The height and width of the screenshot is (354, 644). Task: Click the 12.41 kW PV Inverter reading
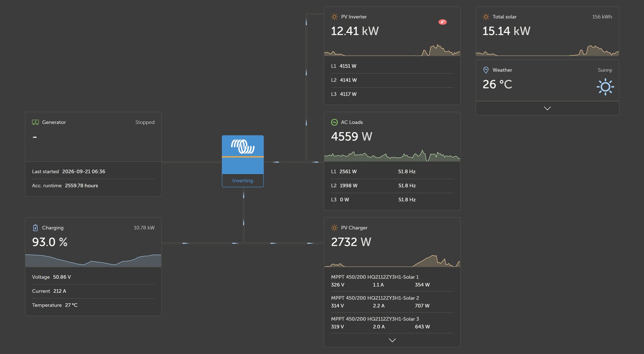tap(355, 31)
